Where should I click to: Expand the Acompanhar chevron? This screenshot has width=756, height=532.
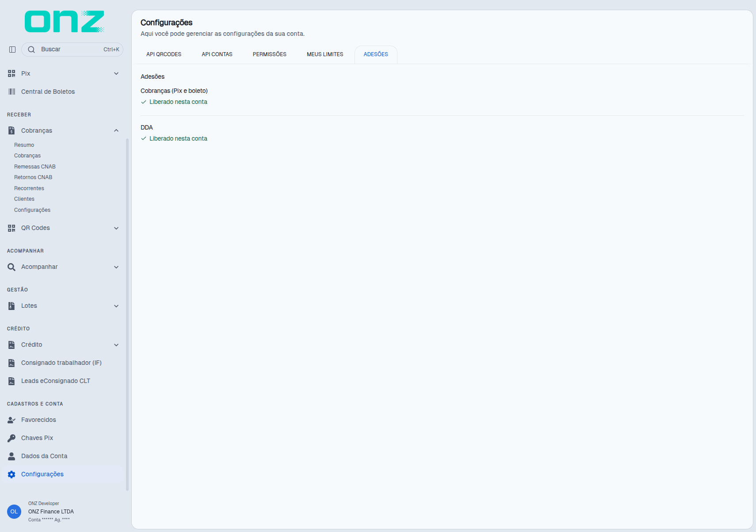[x=116, y=267]
